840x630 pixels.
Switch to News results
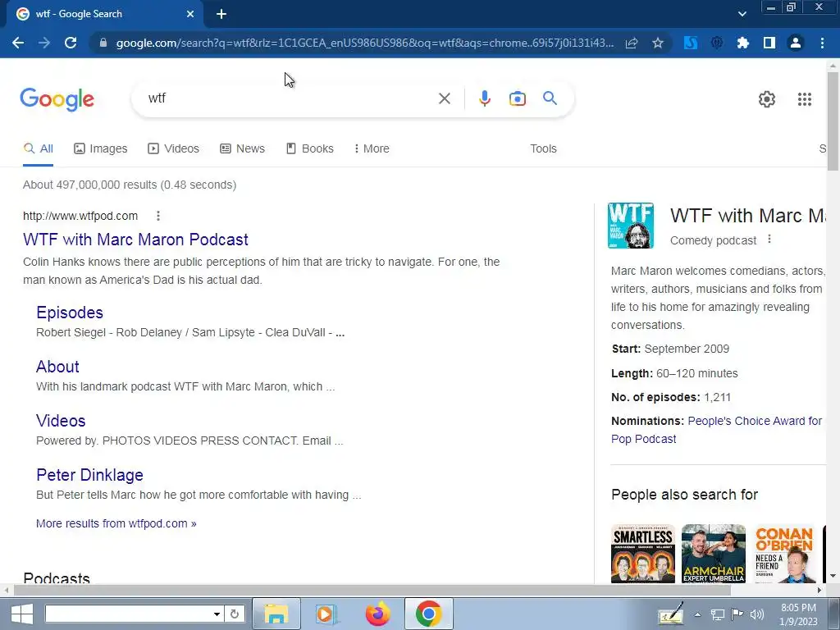[x=242, y=148]
